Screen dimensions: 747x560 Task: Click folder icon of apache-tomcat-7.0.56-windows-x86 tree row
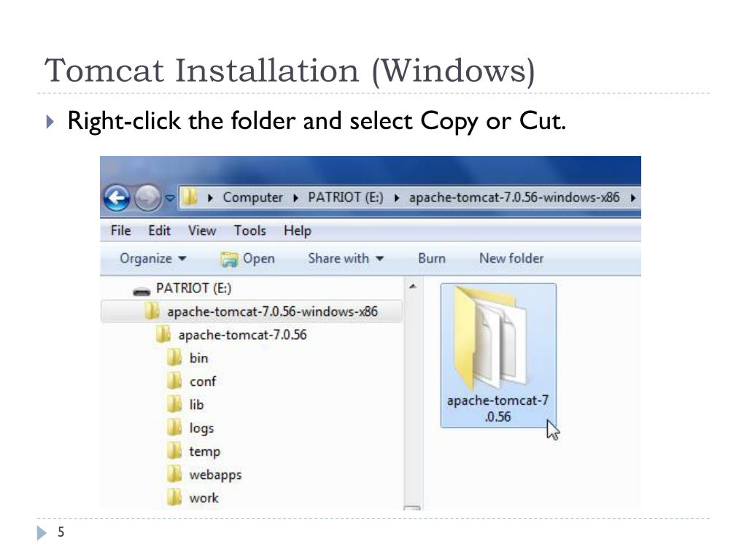152,311
